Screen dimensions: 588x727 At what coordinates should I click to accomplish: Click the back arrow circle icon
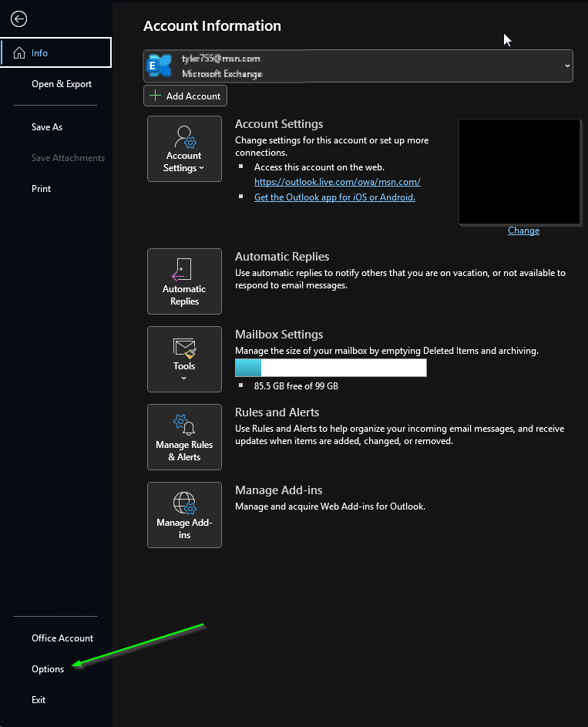pyautogui.click(x=19, y=19)
